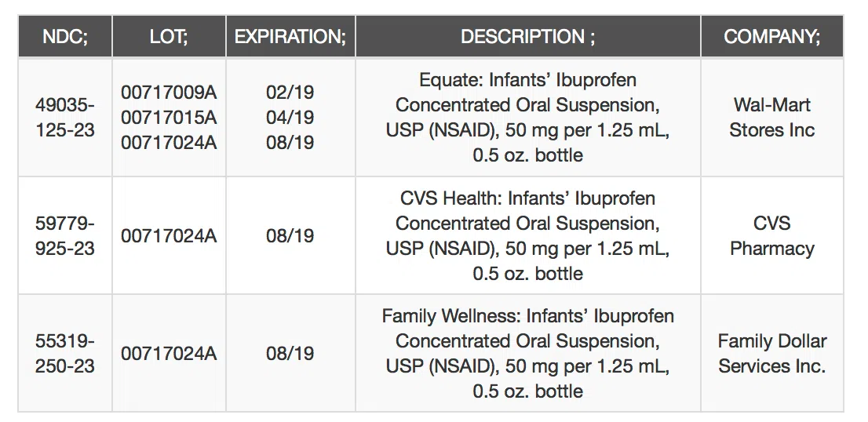
Task: Click the 02/19 expiration date
Action: click(x=290, y=93)
